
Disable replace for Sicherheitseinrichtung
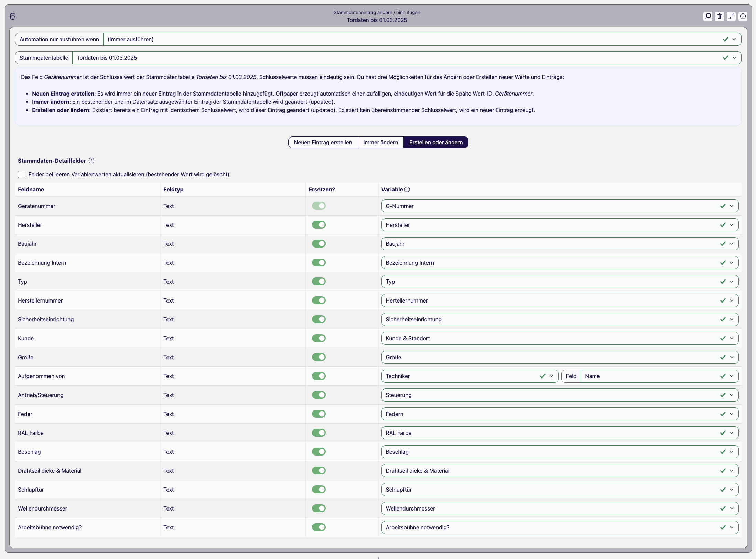click(x=319, y=319)
